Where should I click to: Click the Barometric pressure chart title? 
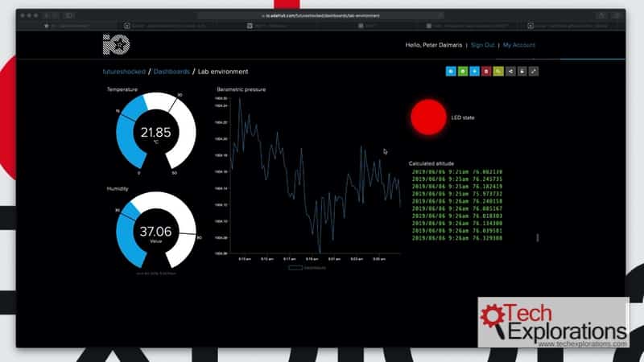241,89
